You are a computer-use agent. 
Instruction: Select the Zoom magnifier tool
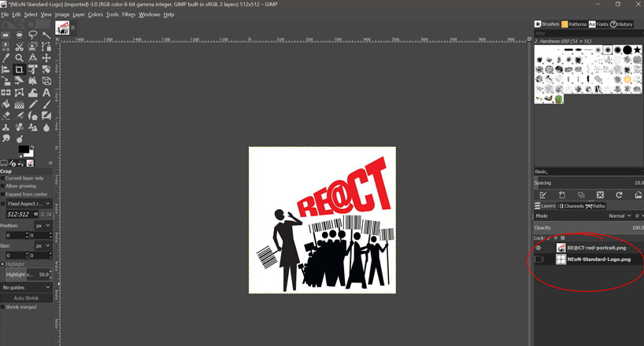[x=20, y=58]
